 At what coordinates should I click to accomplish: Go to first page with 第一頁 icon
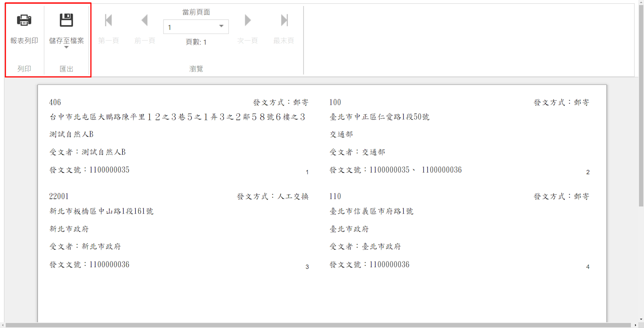[108, 20]
